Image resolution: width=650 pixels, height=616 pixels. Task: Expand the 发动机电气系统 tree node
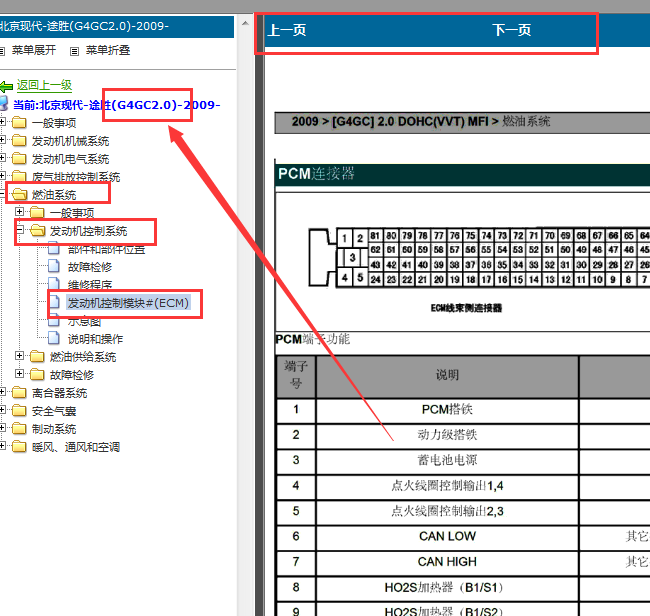(2, 158)
